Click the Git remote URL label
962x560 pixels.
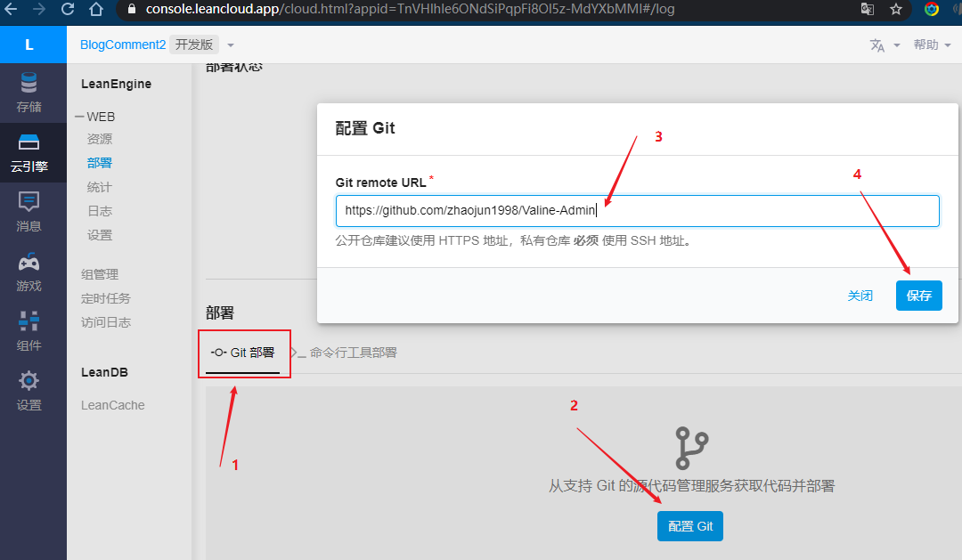point(380,183)
